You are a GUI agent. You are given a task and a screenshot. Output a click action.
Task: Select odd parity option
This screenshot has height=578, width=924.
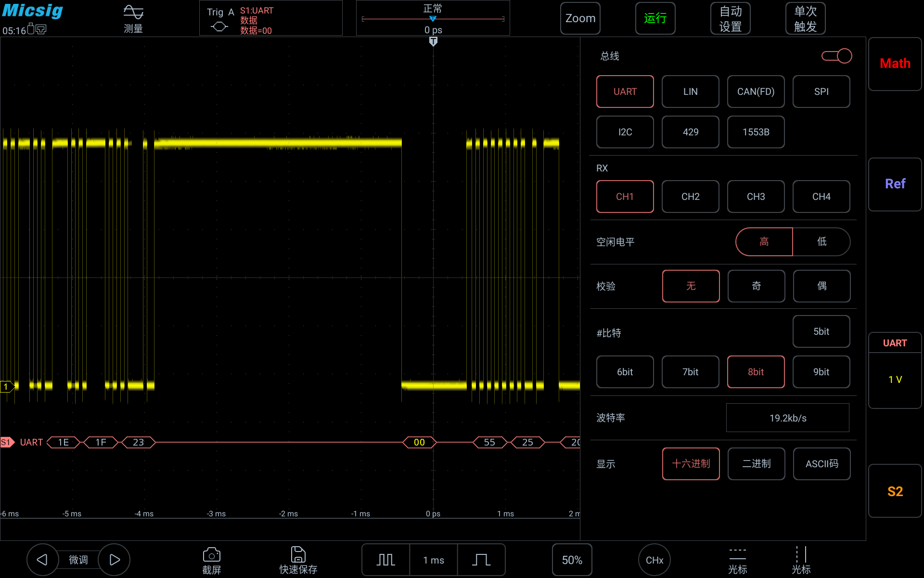[x=756, y=286]
